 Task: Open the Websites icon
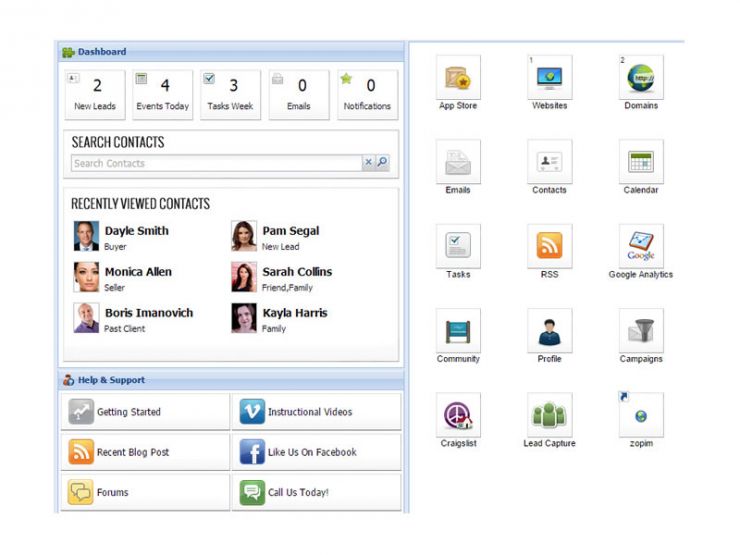click(549, 78)
